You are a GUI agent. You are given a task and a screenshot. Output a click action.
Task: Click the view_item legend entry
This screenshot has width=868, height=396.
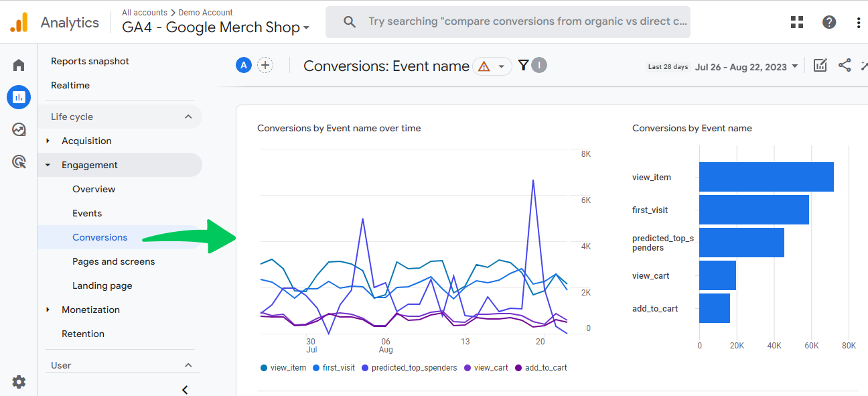(283, 368)
